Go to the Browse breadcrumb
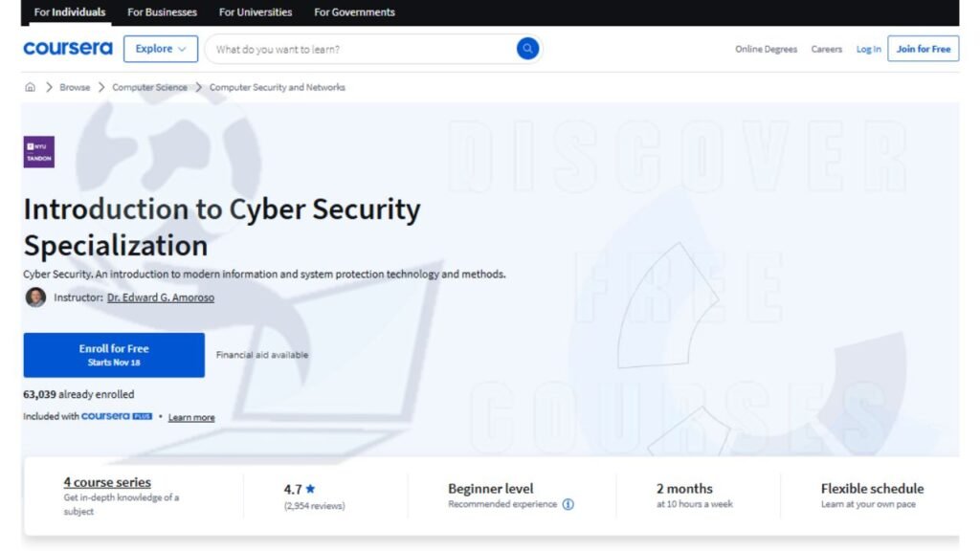980x551 pixels. tap(75, 87)
